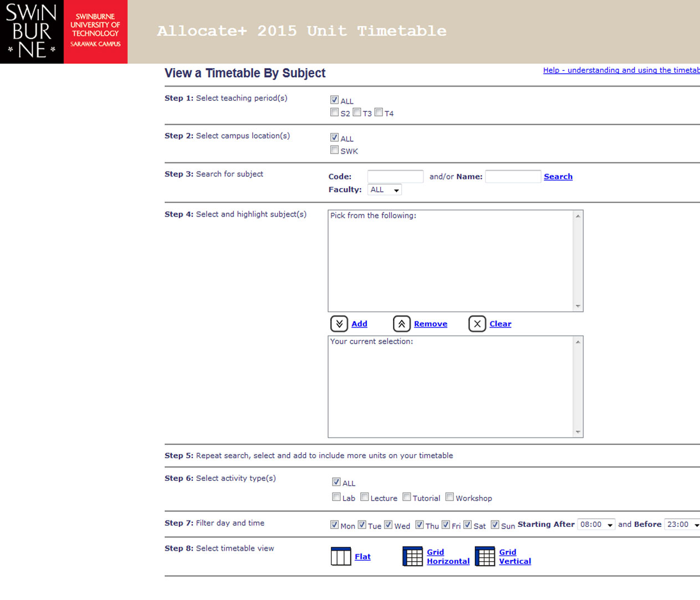The width and height of the screenshot is (700, 600).
Task: Open the Faculty dropdown
Action: coord(385,189)
